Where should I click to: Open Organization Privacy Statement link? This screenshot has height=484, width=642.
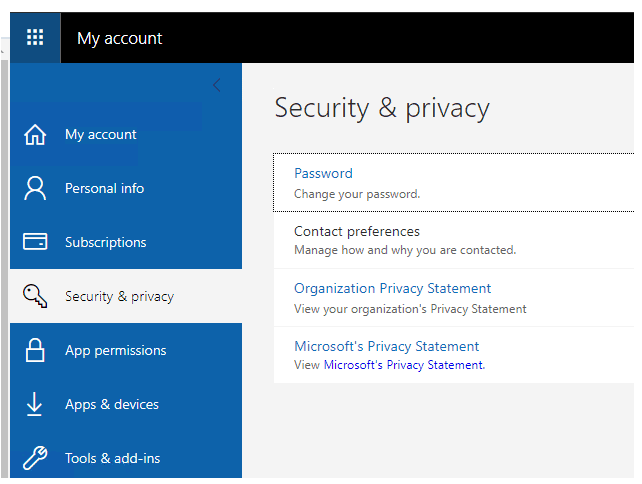coord(392,288)
